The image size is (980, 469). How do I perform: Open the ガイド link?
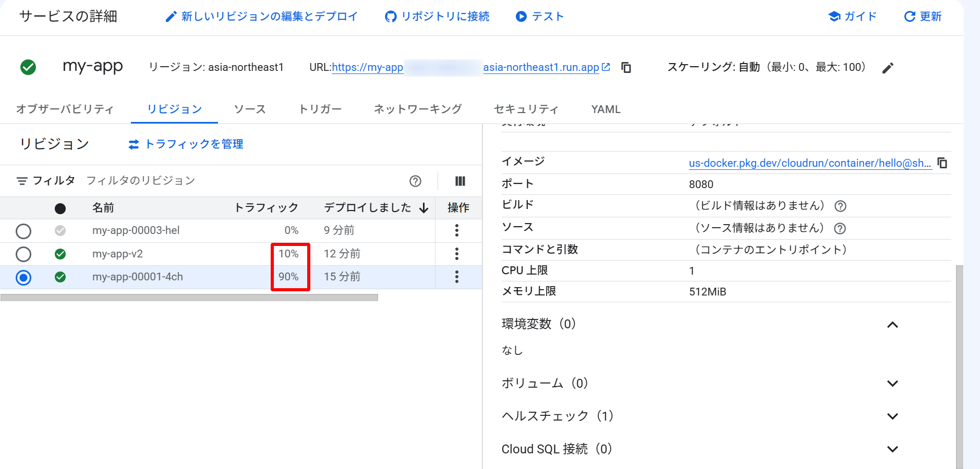(853, 17)
